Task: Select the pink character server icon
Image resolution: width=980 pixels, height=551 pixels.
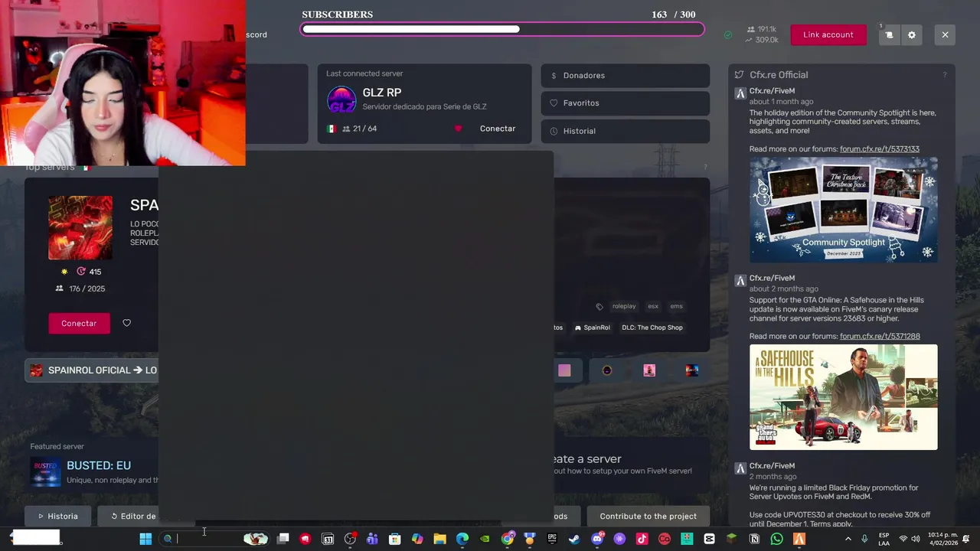Action: tap(649, 370)
